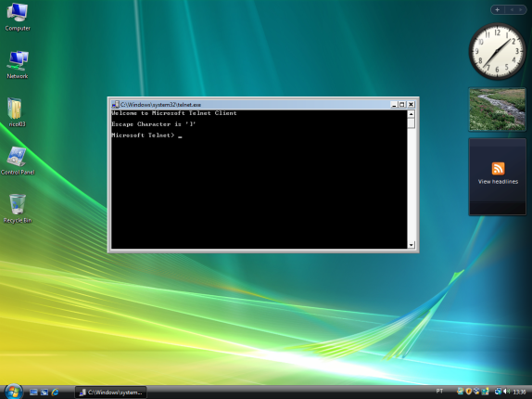
Task: Select the rico03 folder icon
Action: pyautogui.click(x=16, y=112)
